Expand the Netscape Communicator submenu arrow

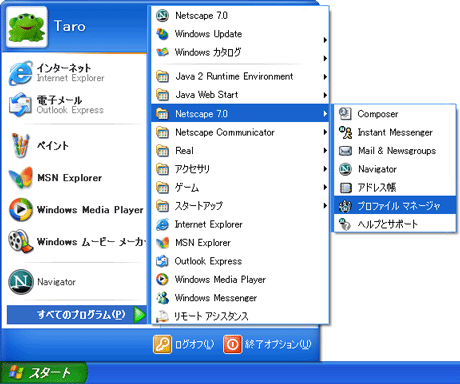click(325, 132)
